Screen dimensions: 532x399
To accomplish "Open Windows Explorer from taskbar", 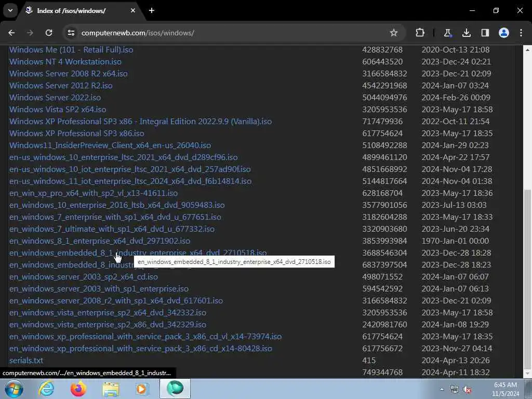I will click(111, 389).
